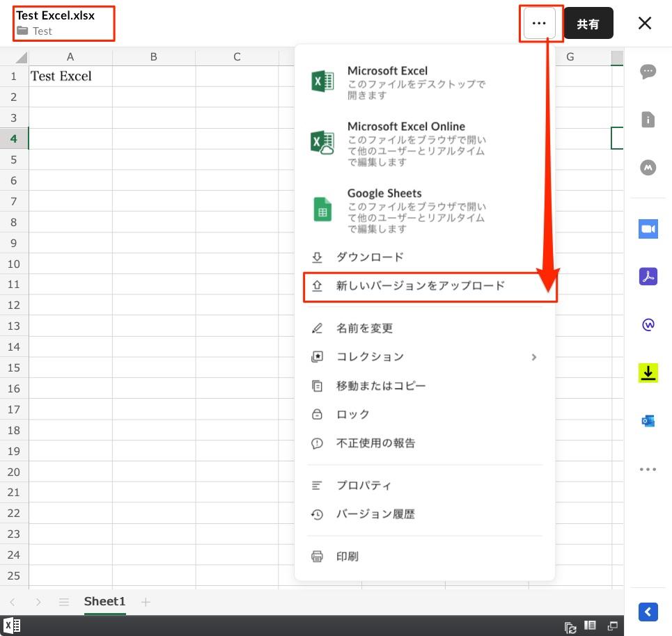The width and height of the screenshot is (672, 636).
Task: Show more integrations with sidebar ellipsis
Action: 648,470
